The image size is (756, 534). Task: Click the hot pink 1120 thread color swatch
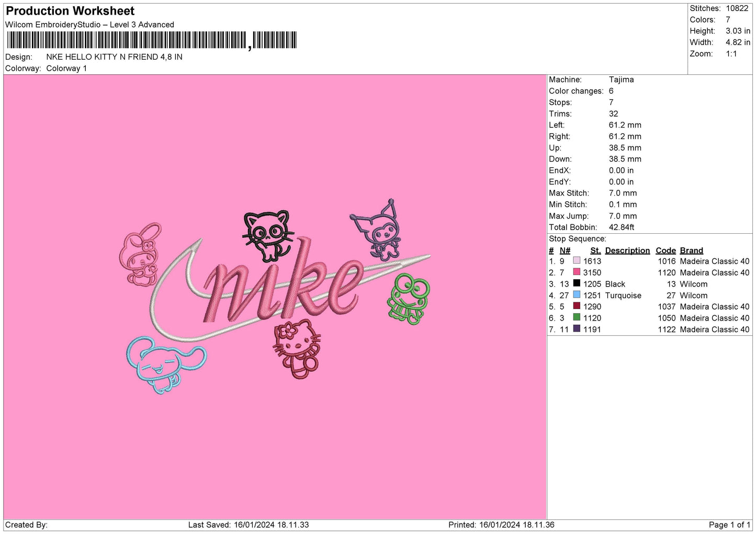pyautogui.click(x=577, y=272)
